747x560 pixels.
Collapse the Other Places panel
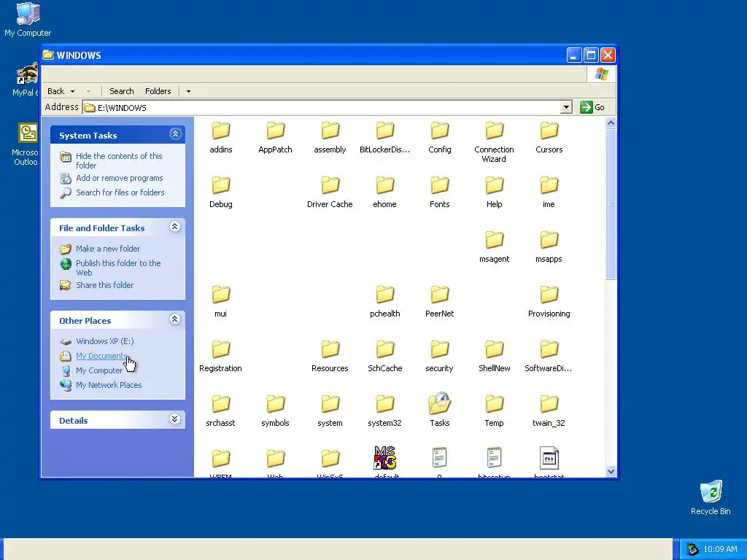(x=175, y=319)
